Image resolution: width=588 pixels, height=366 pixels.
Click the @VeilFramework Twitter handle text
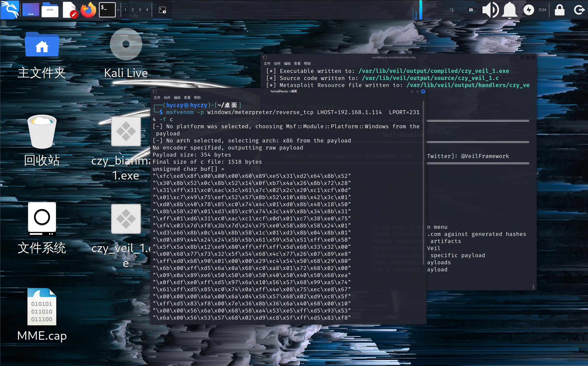[485, 156]
